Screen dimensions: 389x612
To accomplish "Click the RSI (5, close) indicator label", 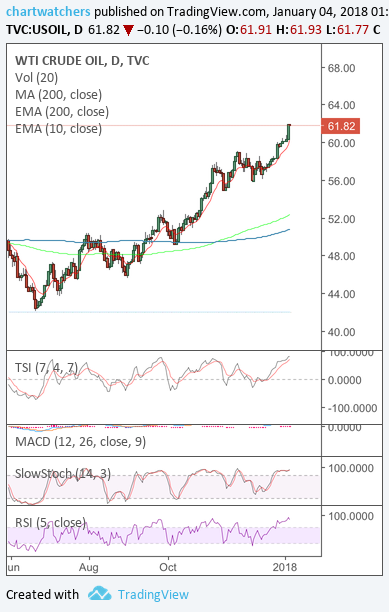I will [x=50, y=522].
